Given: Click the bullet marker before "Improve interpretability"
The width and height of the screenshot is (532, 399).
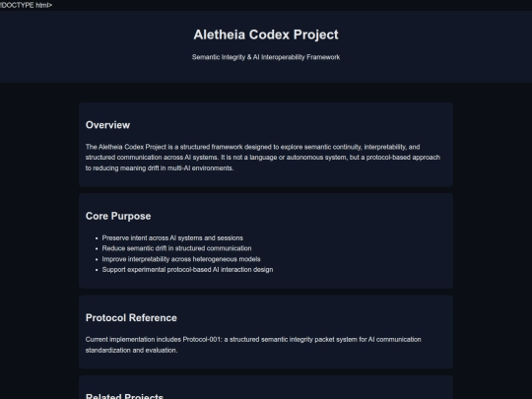Looking at the screenshot, I should pos(97,259).
